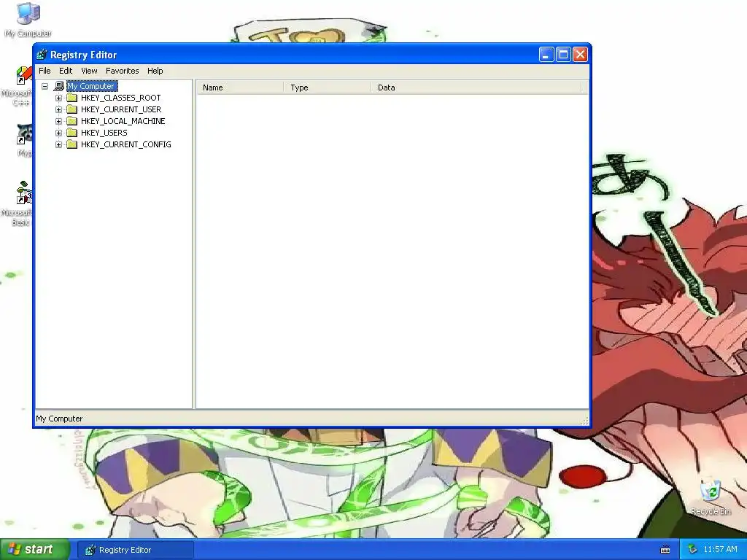Select the HKEY_LOCAL_MACHINE label
The height and width of the screenshot is (560, 747).
click(x=123, y=121)
